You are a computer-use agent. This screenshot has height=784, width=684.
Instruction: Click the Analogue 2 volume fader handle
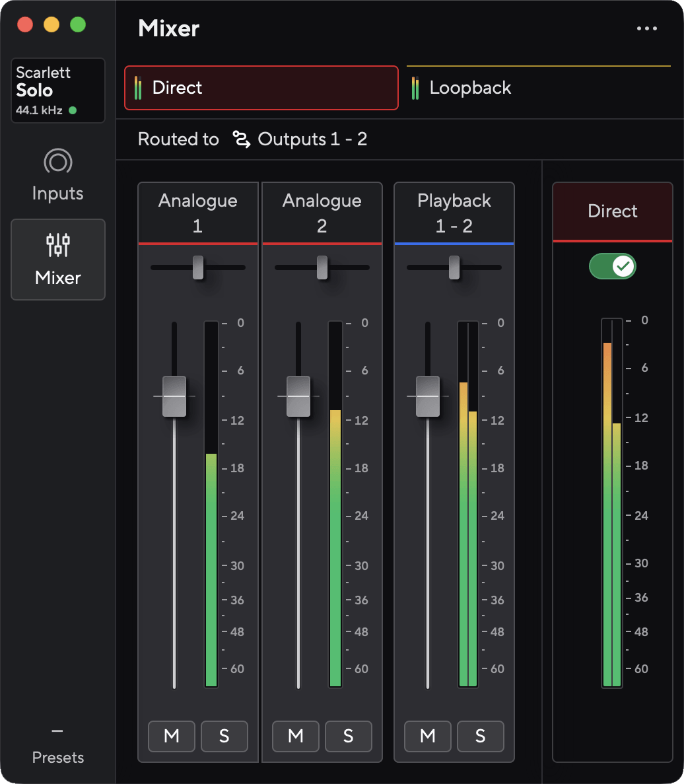[298, 396]
